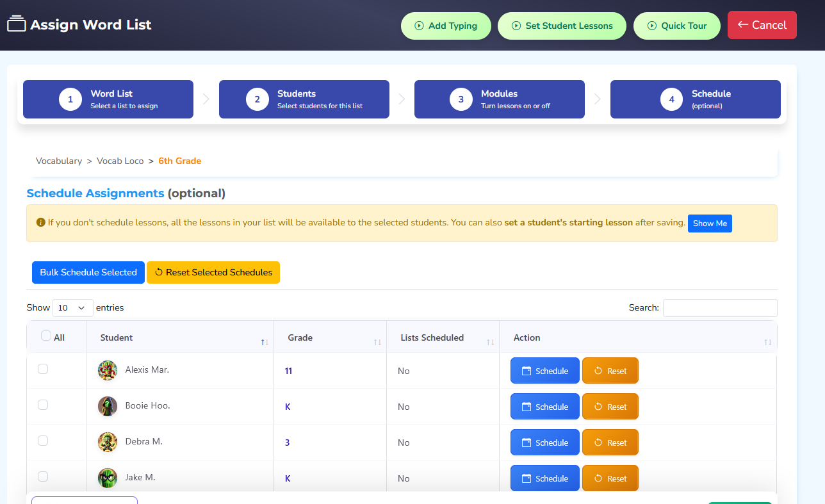
Task: Go to the Word List step tab
Action: [108, 99]
